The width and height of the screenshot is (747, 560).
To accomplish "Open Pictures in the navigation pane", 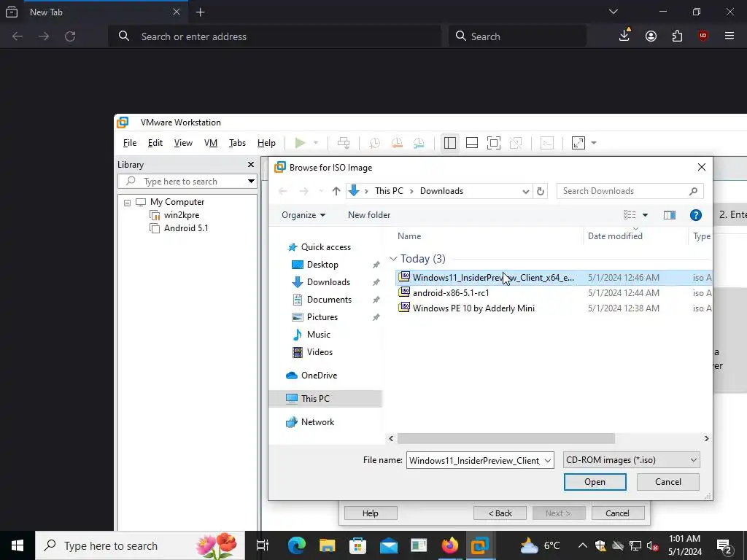I will click(322, 317).
